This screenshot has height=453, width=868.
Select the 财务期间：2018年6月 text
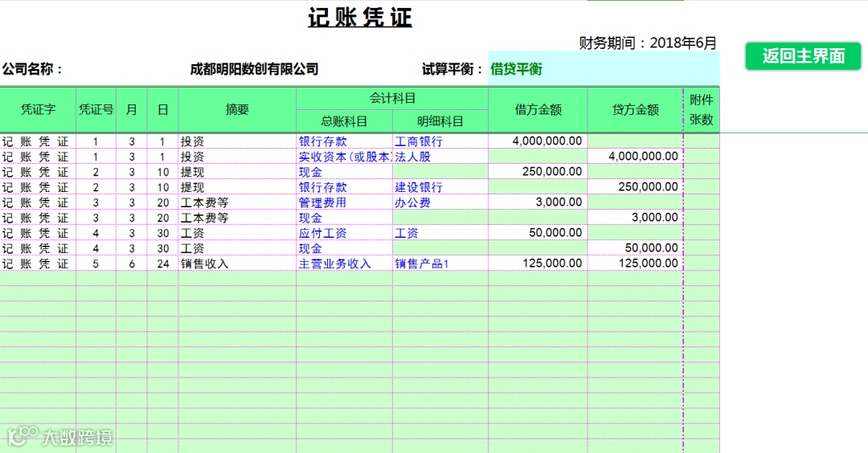point(648,43)
